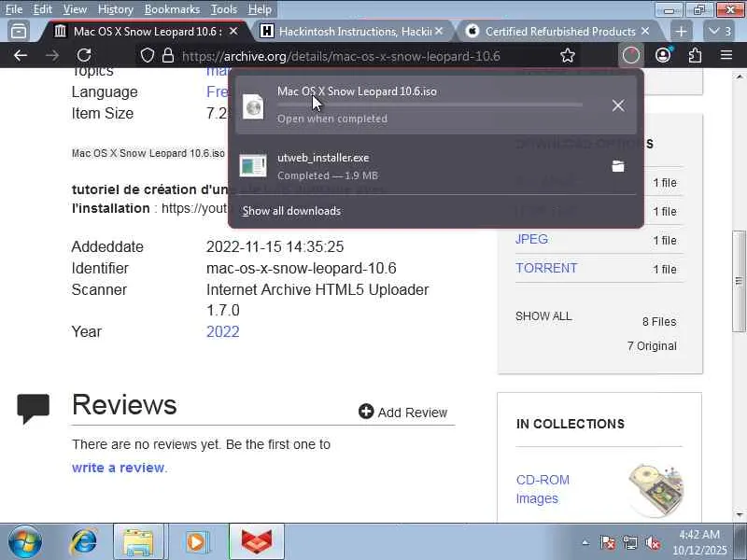Click SHOW ALL files link

point(543,316)
